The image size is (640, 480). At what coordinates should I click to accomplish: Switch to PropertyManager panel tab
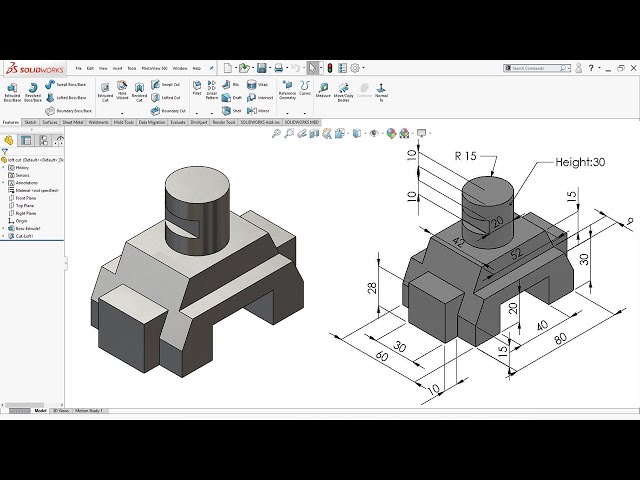tap(26, 140)
